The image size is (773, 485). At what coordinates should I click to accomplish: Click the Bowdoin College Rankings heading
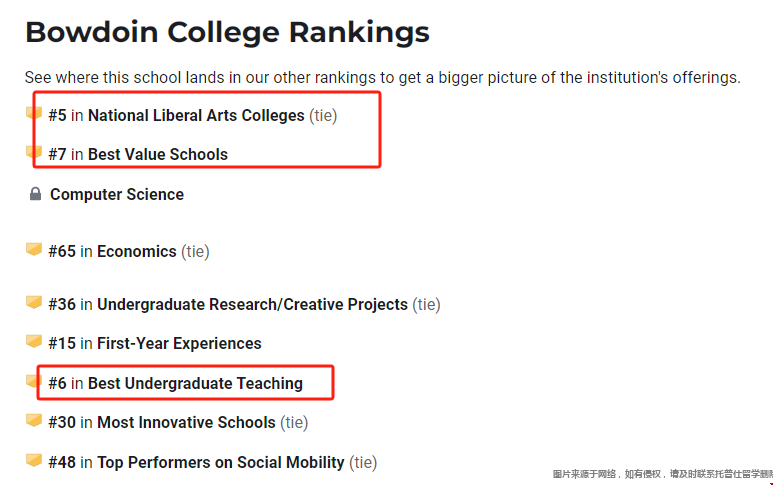point(228,33)
